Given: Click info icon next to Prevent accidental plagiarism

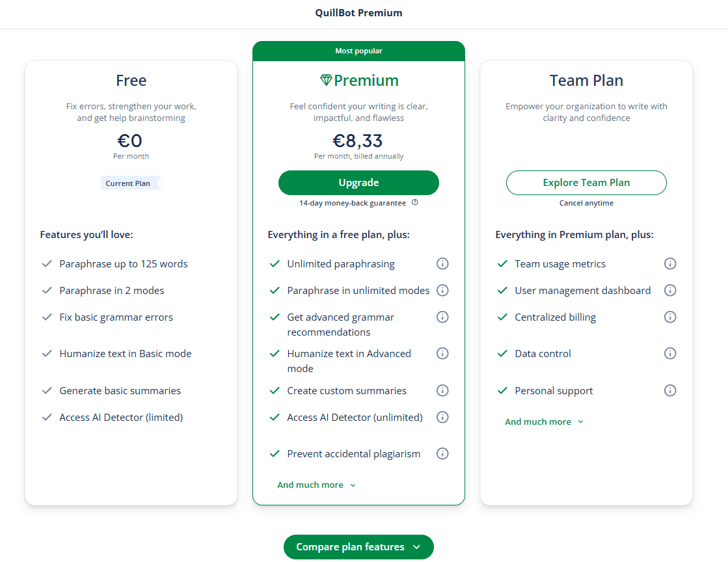Looking at the screenshot, I should [x=442, y=453].
